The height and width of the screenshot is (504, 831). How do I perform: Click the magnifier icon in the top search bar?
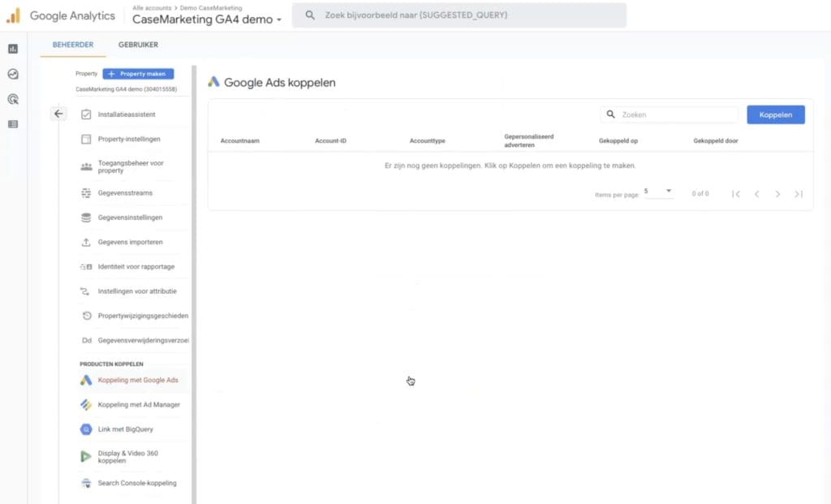point(310,15)
